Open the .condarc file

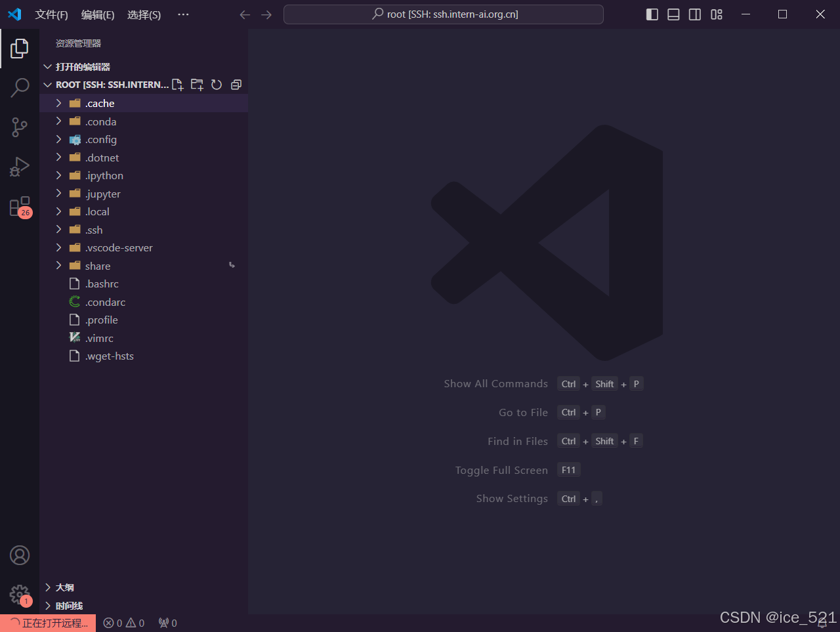pyautogui.click(x=144, y=302)
